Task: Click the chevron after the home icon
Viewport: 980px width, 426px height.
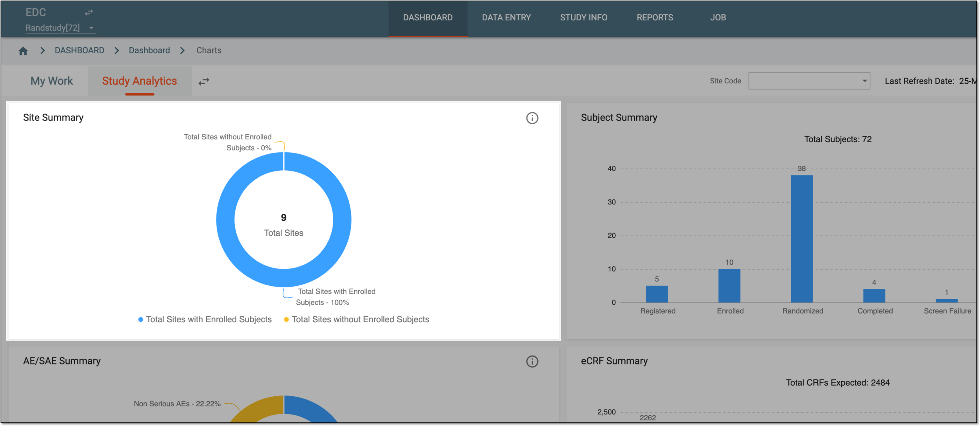Action: tap(42, 51)
